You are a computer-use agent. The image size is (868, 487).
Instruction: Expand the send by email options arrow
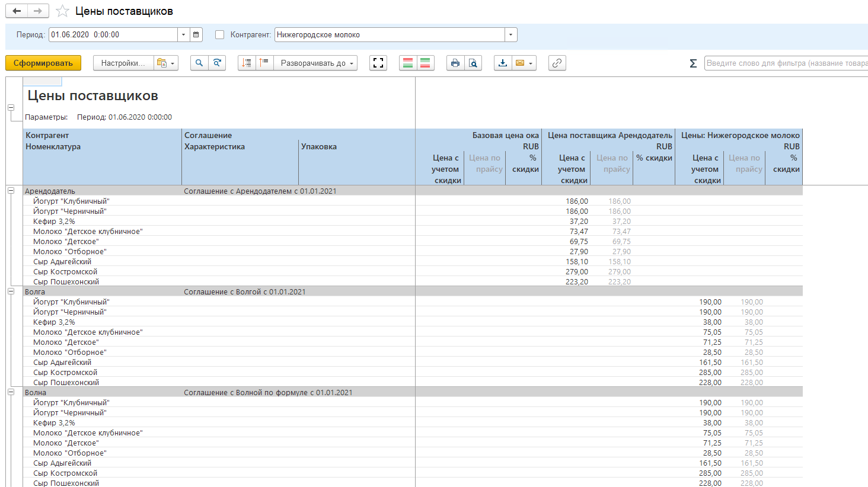[x=530, y=63]
